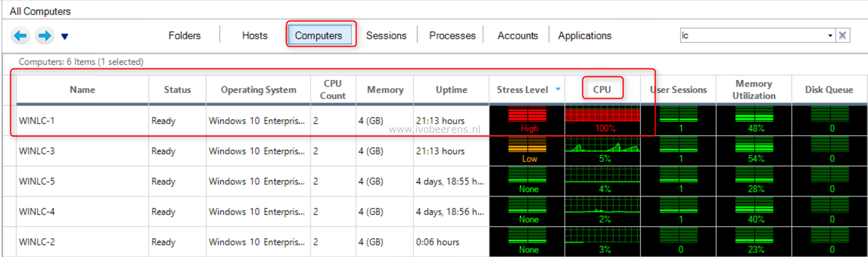
Task: Go to the Processes view
Action: click(452, 36)
